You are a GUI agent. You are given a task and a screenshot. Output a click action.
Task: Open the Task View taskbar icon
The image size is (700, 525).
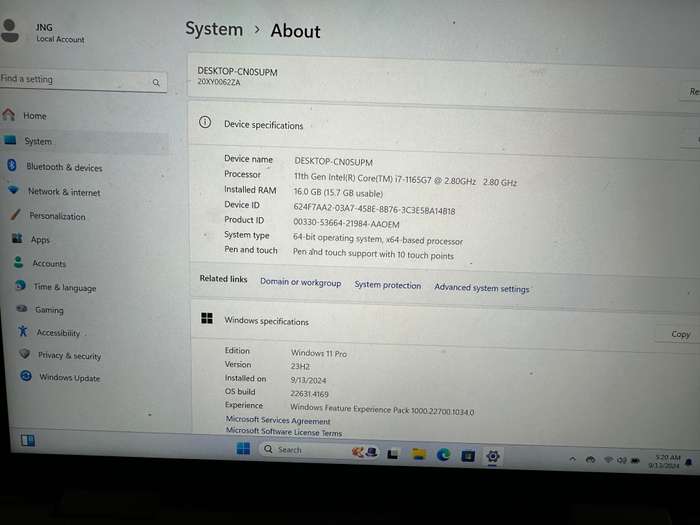pyautogui.click(x=393, y=454)
